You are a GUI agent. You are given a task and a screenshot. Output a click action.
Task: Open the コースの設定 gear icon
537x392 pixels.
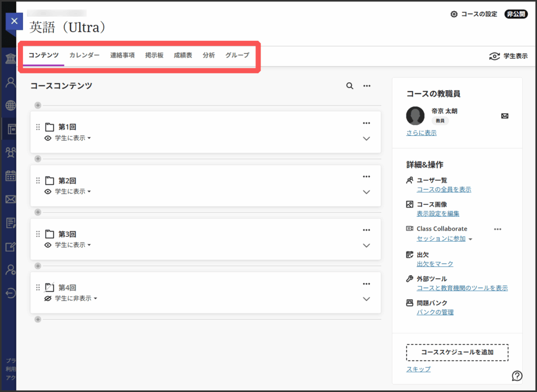point(454,14)
